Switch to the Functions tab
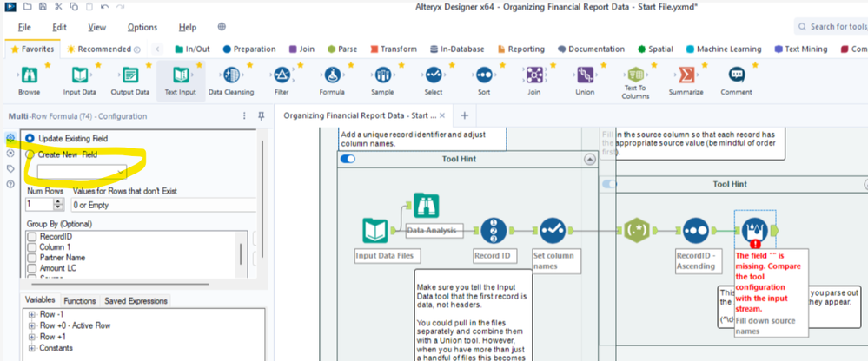The height and width of the screenshot is (361, 868). point(80,301)
